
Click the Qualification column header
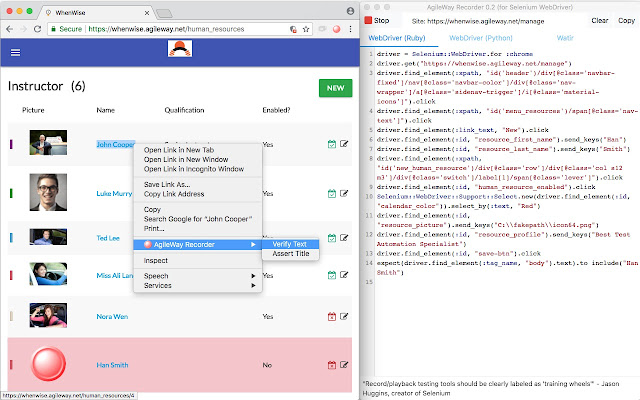(x=184, y=110)
